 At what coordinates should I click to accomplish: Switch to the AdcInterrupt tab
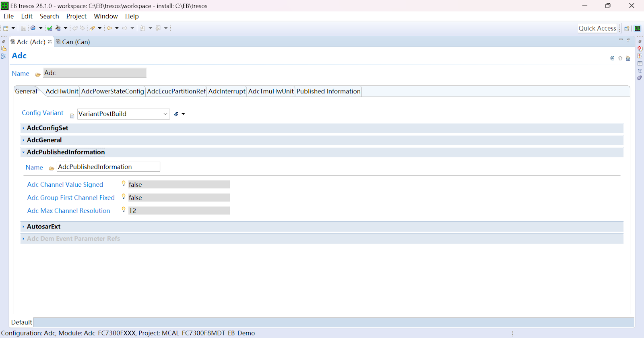[227, 91]
